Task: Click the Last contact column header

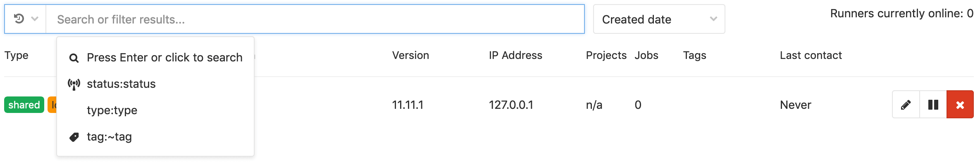Action: click(x=811, y=55)
